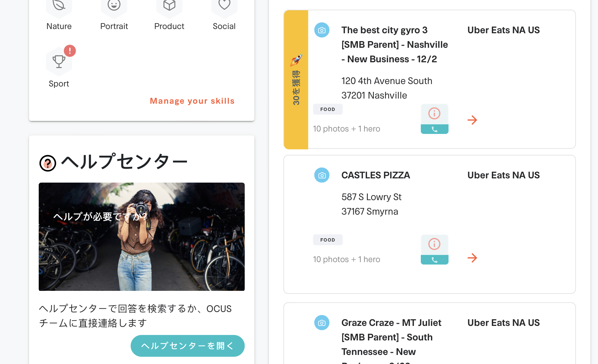Click camera icon for CASTLES PIZZA

322,175
